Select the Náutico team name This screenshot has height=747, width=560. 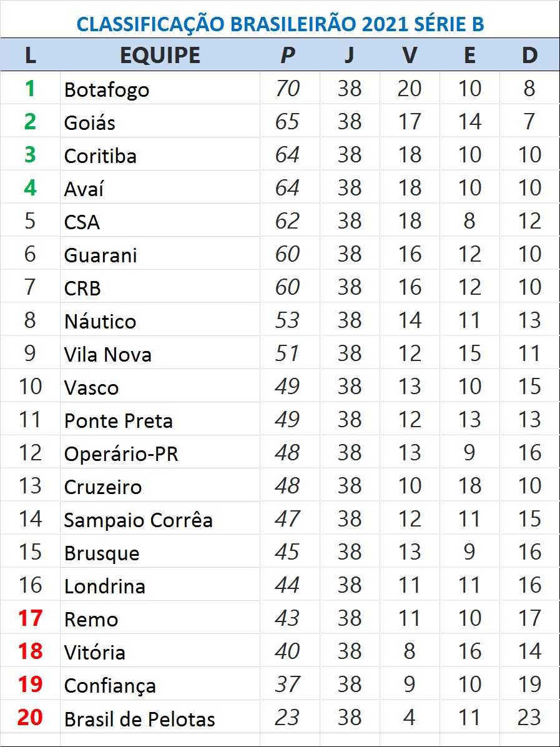click(100, 322)
